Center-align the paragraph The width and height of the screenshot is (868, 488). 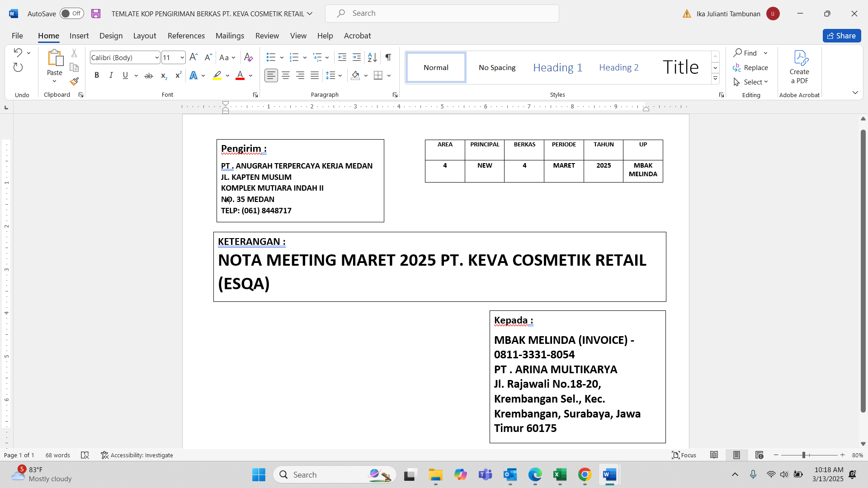point(286,75)
